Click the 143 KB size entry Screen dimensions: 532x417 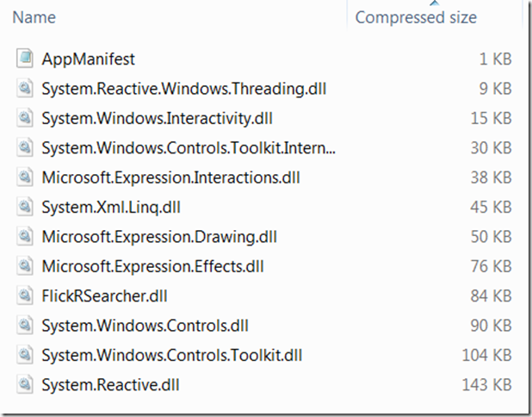[x=486, y=385]
